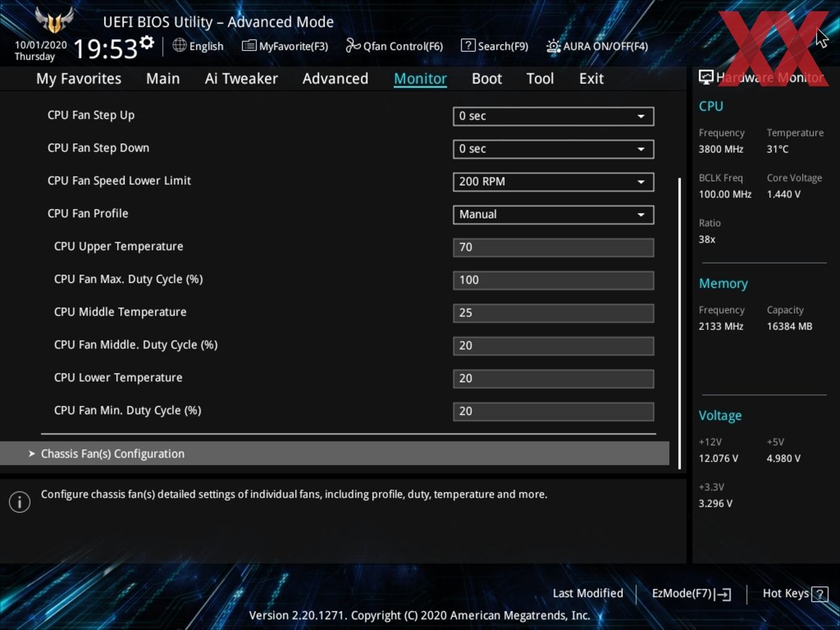Select the CPU Fan Step Up label

(91, 115)
